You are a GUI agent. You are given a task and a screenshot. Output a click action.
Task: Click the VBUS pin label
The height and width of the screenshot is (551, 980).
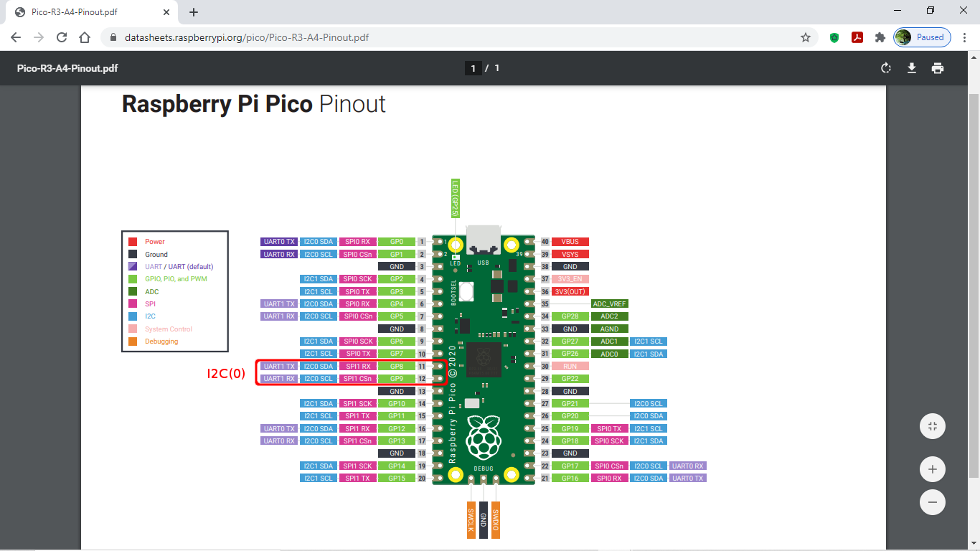click(570, 242)
